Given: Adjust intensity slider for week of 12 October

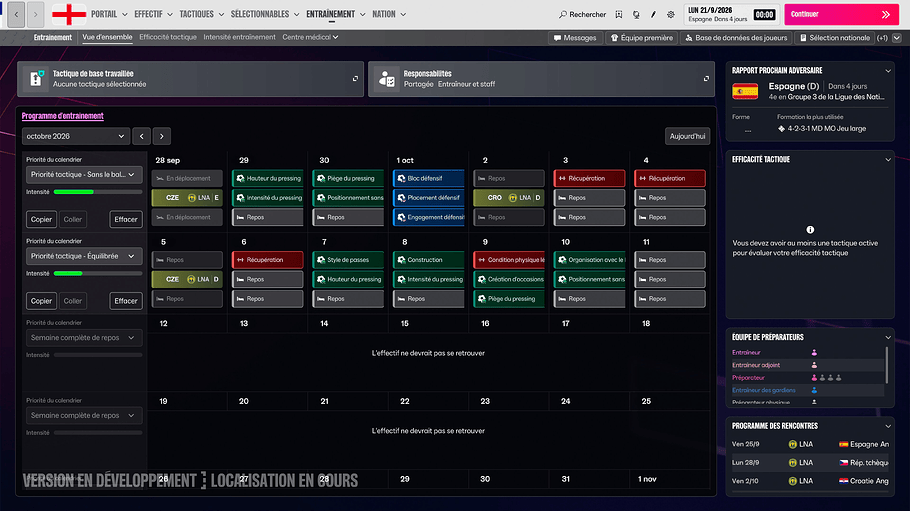Looking at the screenshot, I should click(98, 355).
